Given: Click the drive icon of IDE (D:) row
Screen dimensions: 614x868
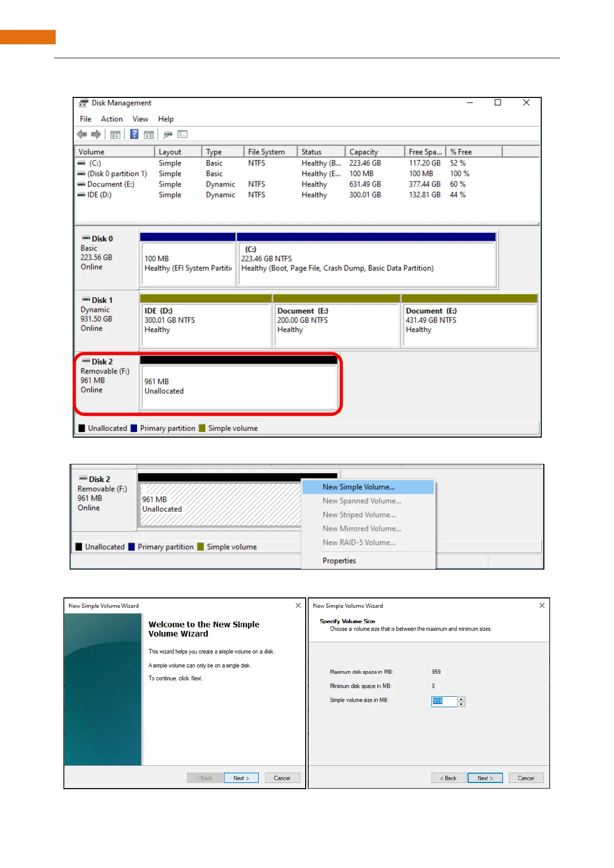Looking at the screenshot, I should [x=81, y=195].
